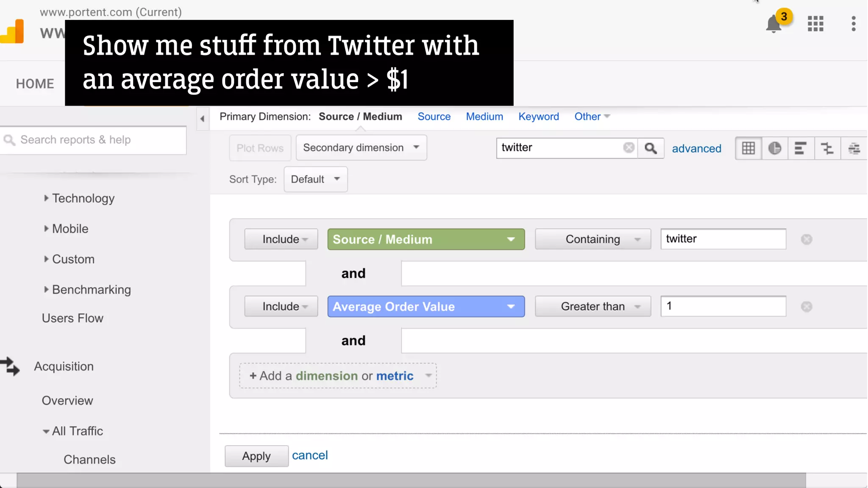Remove the Average Order Value filter row
The image size is (868, 488).
click(807, 307)
